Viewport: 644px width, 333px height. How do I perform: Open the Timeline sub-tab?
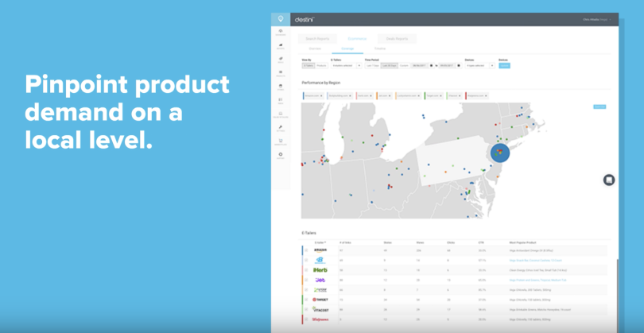pos(380,48)
